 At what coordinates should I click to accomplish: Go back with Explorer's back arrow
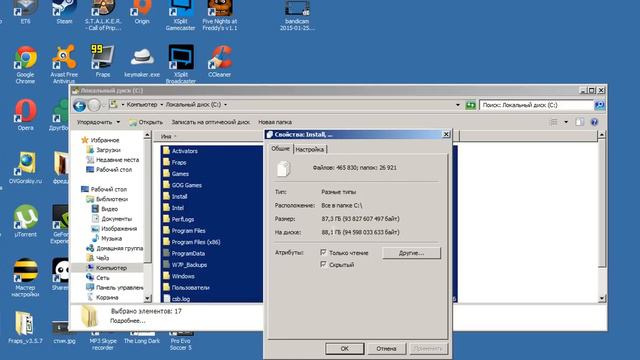(80, 105)
